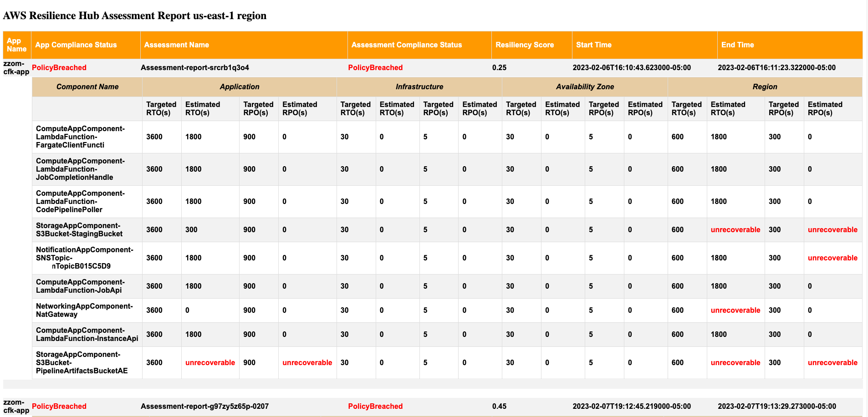Click the Availability Zone group header

tap(585, 87)
